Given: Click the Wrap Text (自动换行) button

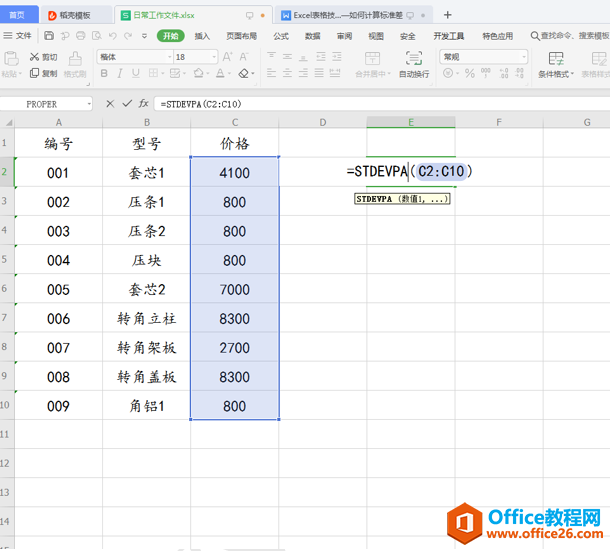Looking at the screenshot, I should point(414,64).
